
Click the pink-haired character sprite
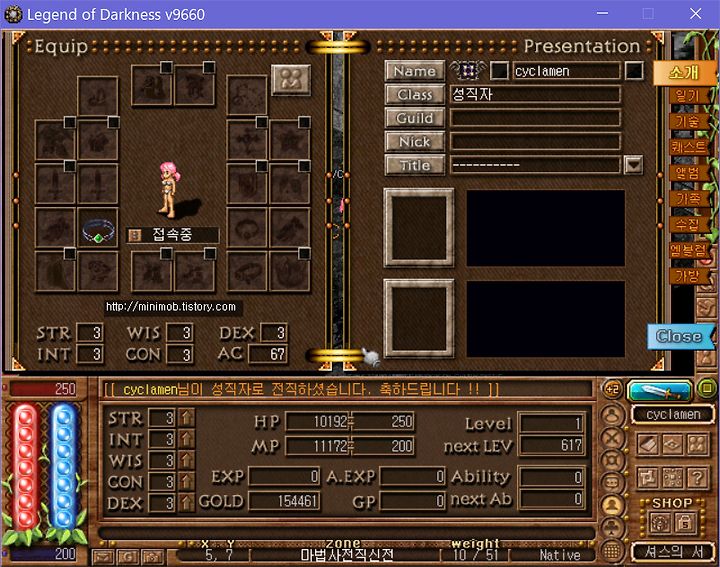click(169, 189)
